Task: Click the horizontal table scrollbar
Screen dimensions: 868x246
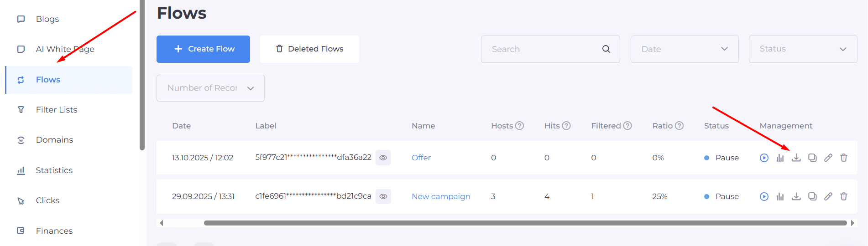Action: tap(525, 223)
